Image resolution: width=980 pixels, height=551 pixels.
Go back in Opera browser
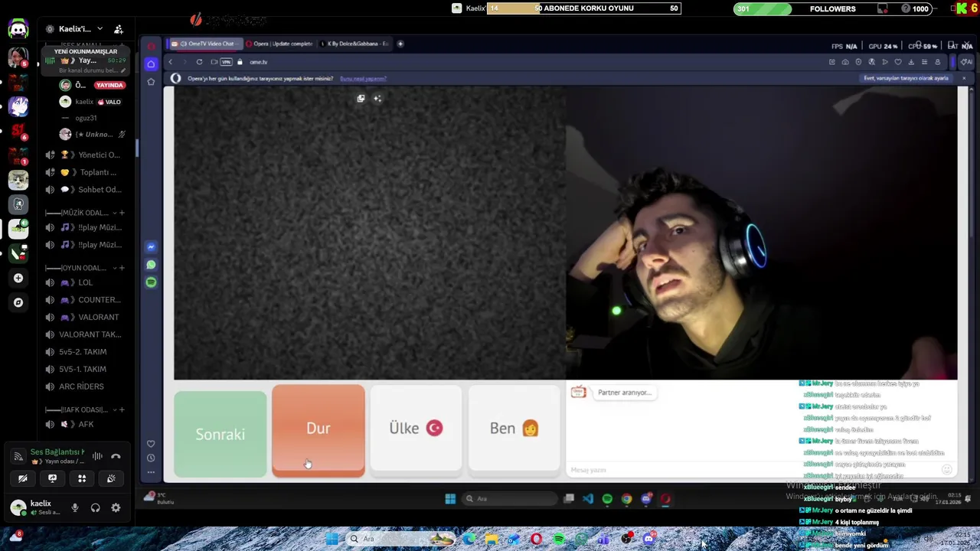coord(171,62)
